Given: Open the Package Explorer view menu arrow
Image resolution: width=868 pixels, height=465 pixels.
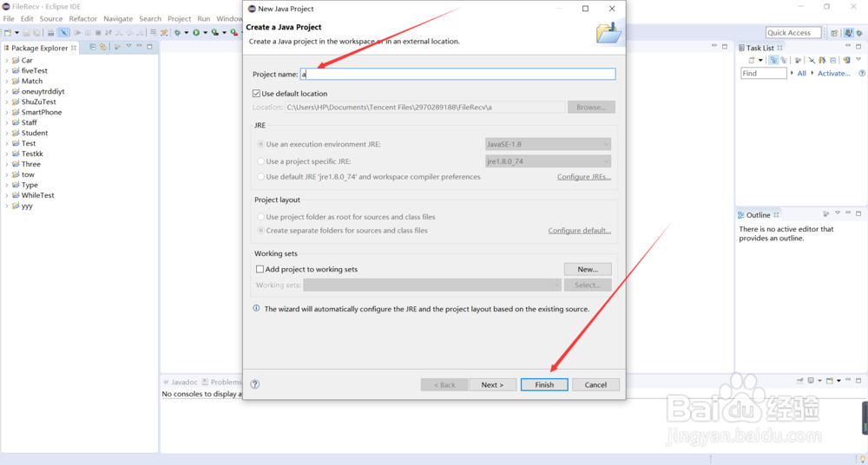Looking at the screenshot, I should click(x=128, y=47).
